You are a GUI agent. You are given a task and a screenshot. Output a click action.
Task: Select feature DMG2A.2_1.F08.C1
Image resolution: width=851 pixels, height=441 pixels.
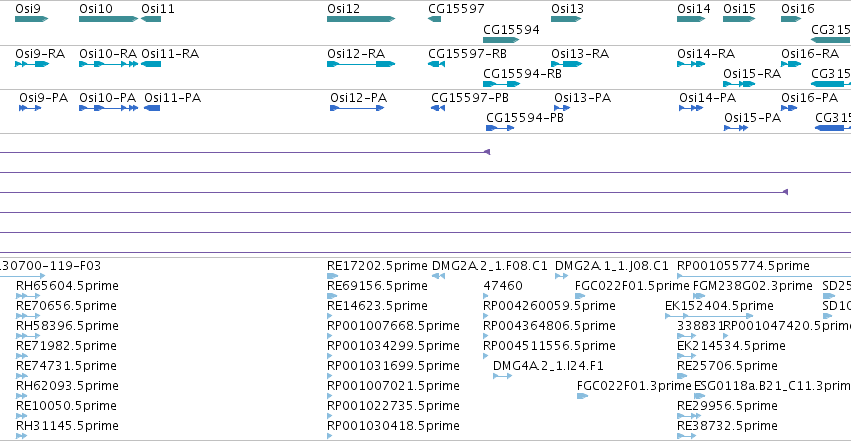pos(490,266)
